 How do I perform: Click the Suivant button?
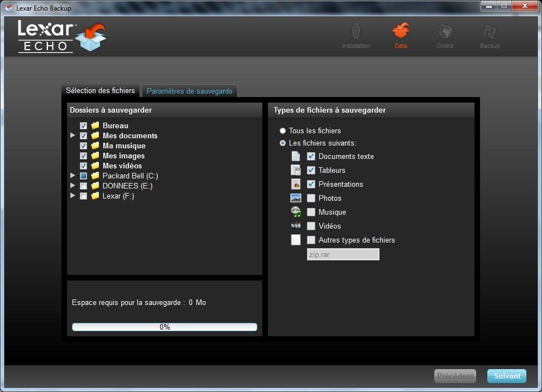507,376
